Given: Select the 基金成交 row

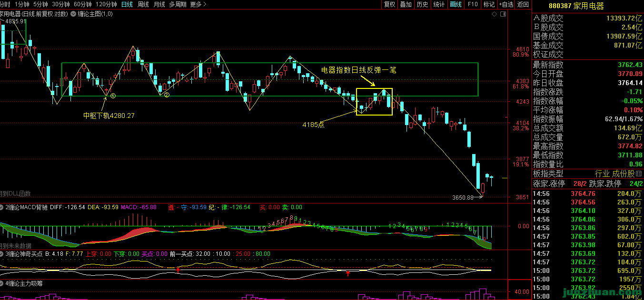Looking at the screenshot, I should [x=588, y=46].
